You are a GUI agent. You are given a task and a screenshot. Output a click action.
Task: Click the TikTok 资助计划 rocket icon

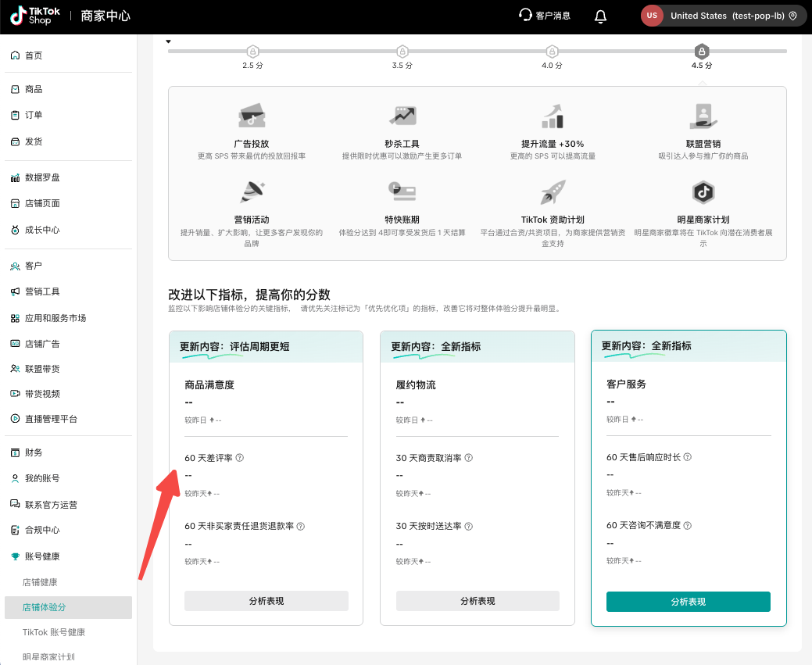[552, 193]
